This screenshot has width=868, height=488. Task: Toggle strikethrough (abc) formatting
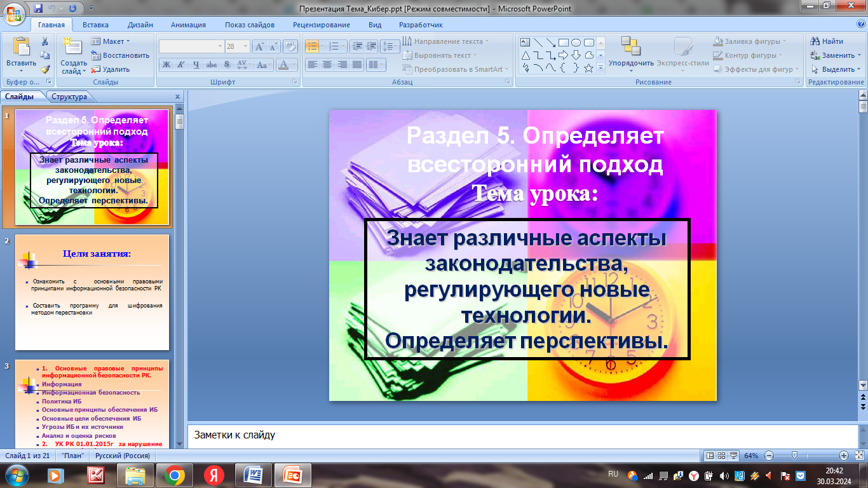pos(212,65)
